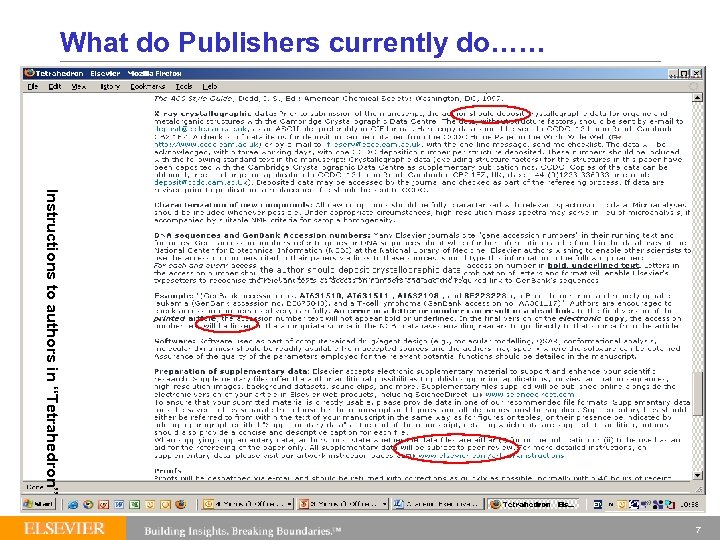The image size is (720, 540).
Task: Close the Firefox window
Action: pos(697,73)
